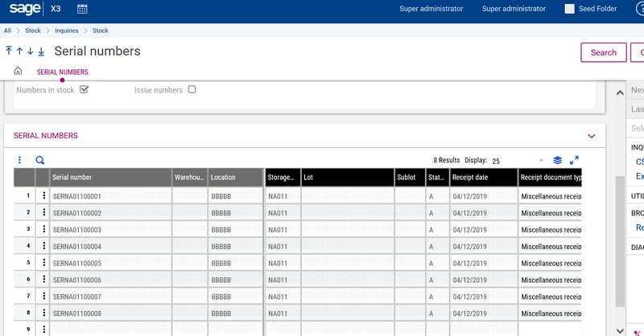Uncheck Numbers in stock checkbox
The image size is (644, 336).
(84, 89)
